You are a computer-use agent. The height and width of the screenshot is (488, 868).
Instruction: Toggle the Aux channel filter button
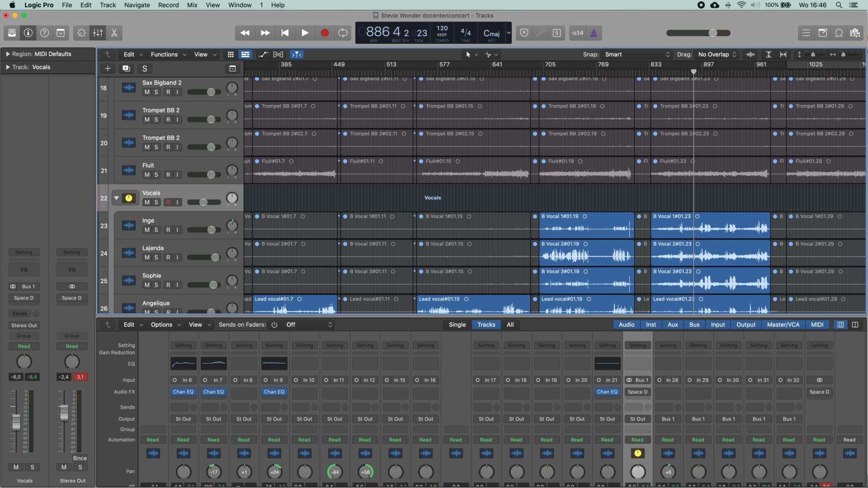pyautogui.click(x=673, y=324)
